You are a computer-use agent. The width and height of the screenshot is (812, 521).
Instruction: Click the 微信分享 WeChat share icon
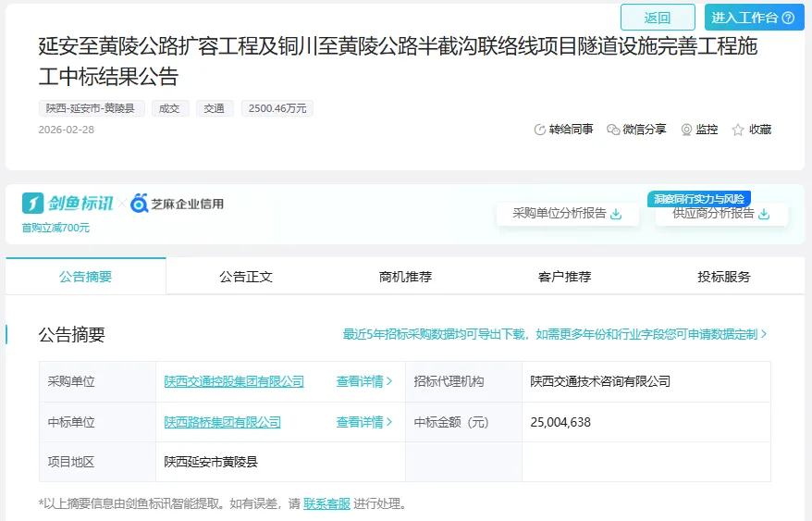coord(613,130)
